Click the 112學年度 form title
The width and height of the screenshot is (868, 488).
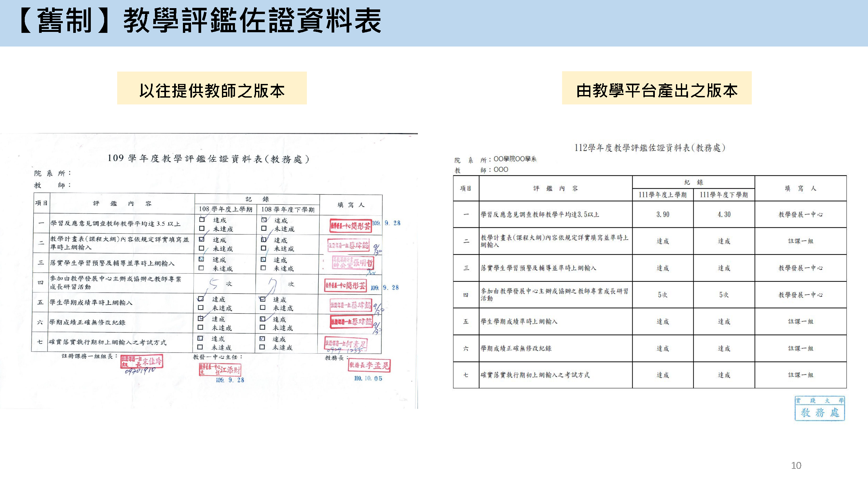click(x=650, y=147)
